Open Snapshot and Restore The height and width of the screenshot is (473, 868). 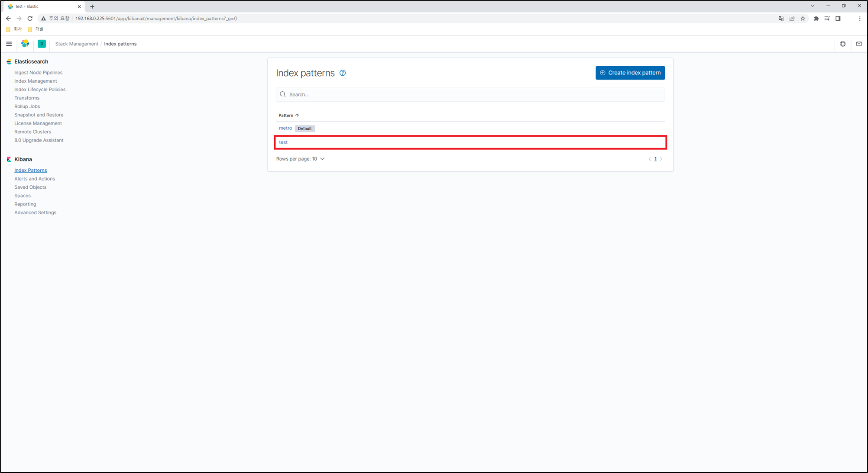(x=39, y=115)
